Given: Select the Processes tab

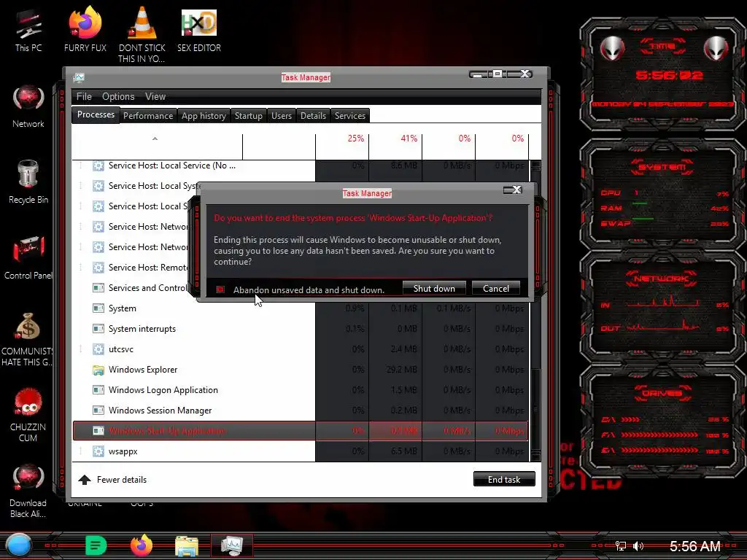Looking at the screenshot, I should (96, 114).
